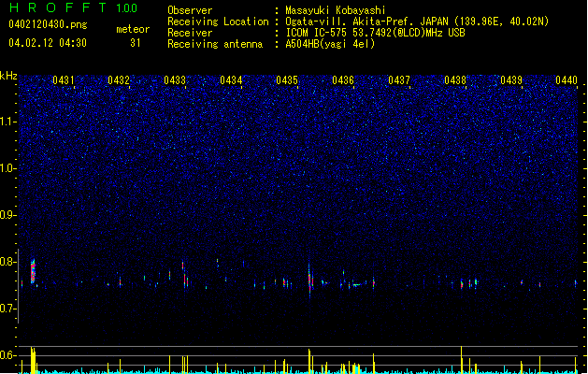Click the 0.7 kHz axis label
Screen dimensions: 588x374
tap(8, 309)
